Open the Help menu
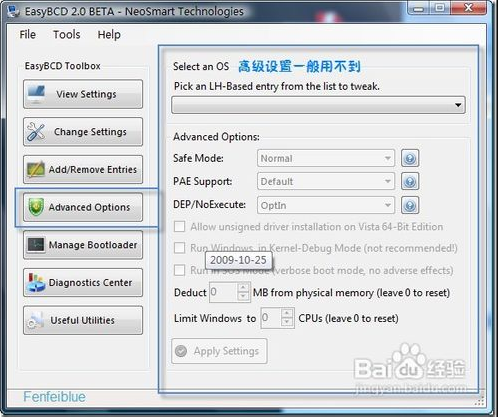 click(x=109, y=34)
